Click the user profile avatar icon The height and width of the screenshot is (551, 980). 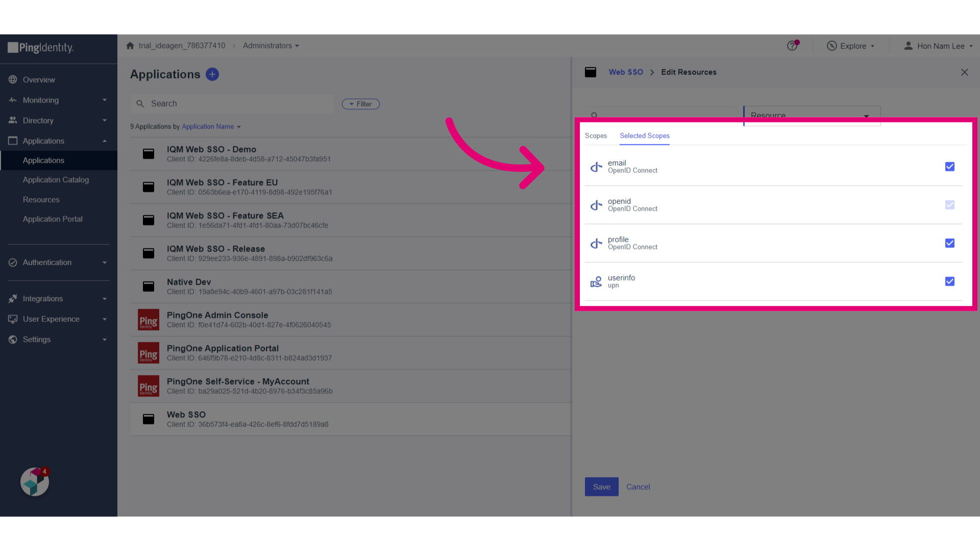(909, 46)
